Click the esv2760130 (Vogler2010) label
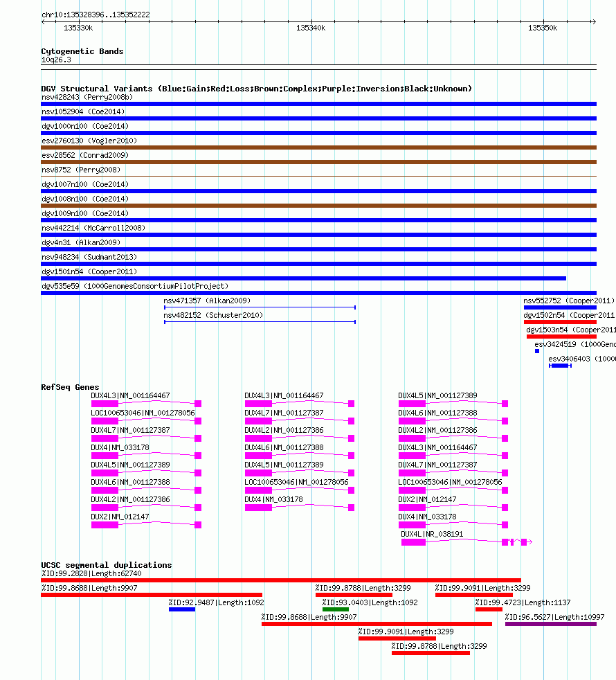The height and width of the screenshot is (680, 616). point(89,141)
